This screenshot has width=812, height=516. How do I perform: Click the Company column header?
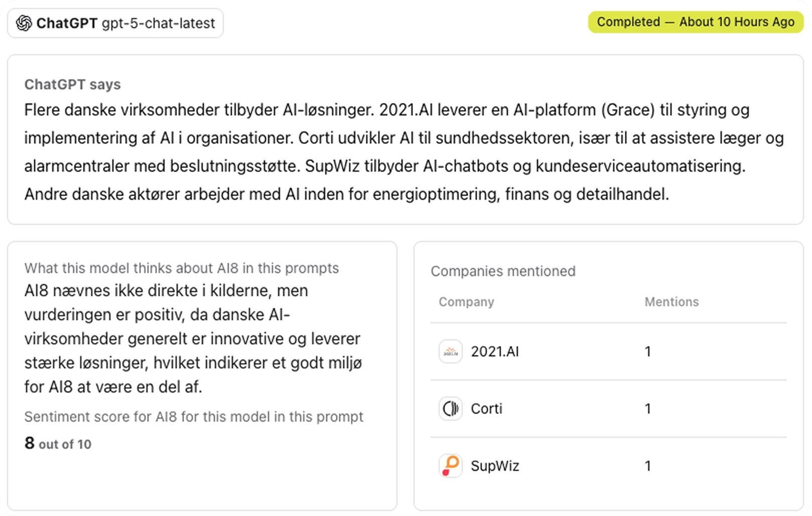466,302
